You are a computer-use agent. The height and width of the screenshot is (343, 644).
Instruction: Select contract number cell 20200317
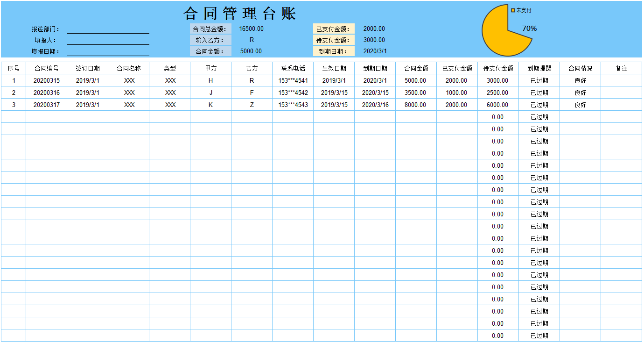47,105
